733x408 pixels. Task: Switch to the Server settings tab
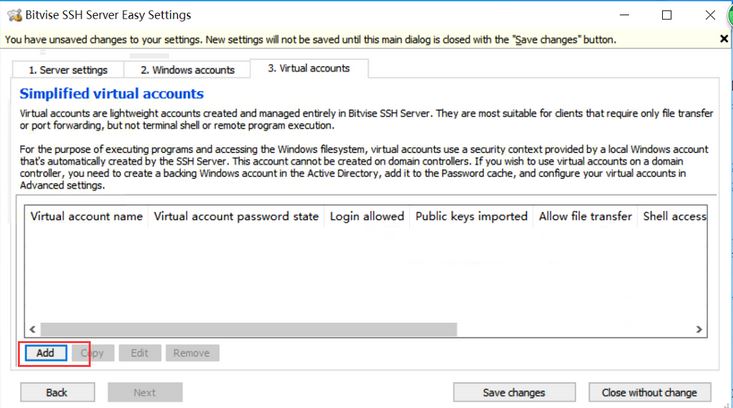[x=68, y=70]
